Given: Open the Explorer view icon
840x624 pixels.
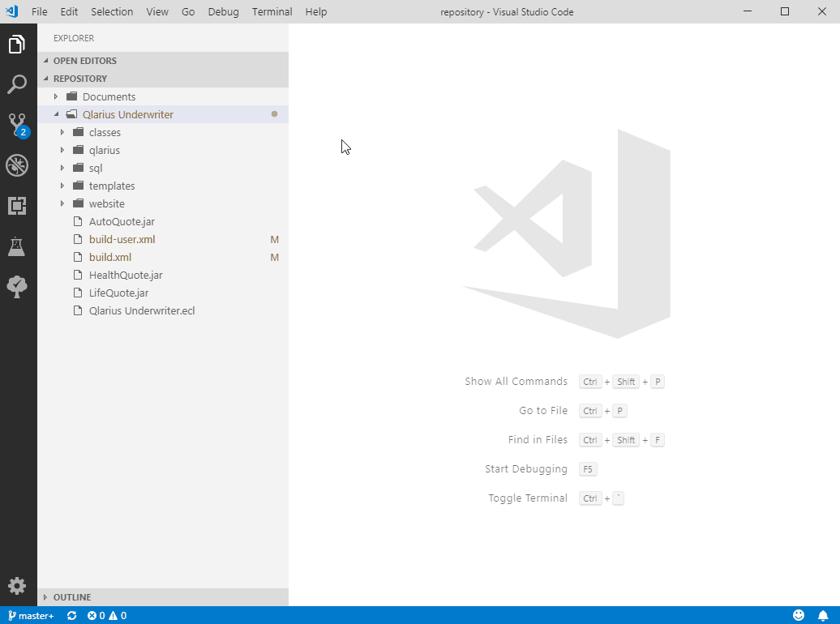Looking at the screenshot, I should pyautogui.click(x=18, y=45).
